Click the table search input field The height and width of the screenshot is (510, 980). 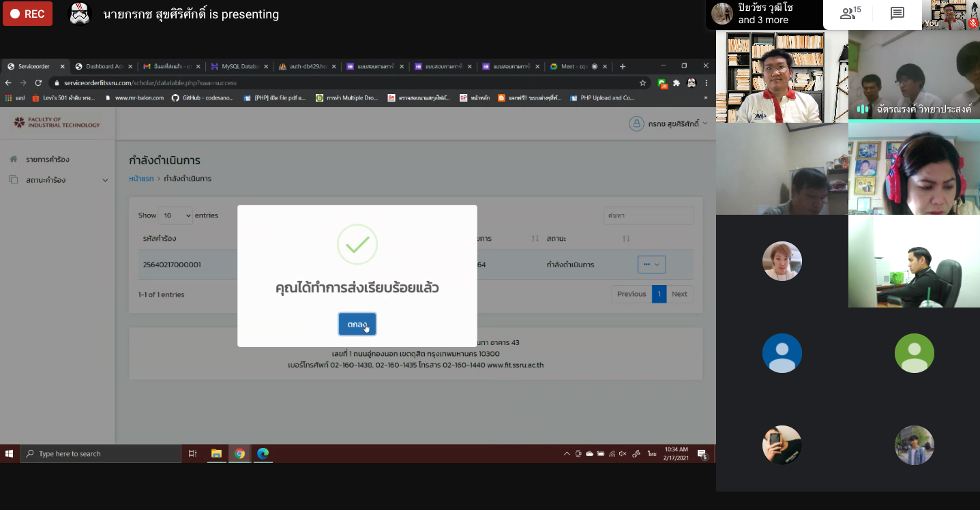tap(648, 215)
